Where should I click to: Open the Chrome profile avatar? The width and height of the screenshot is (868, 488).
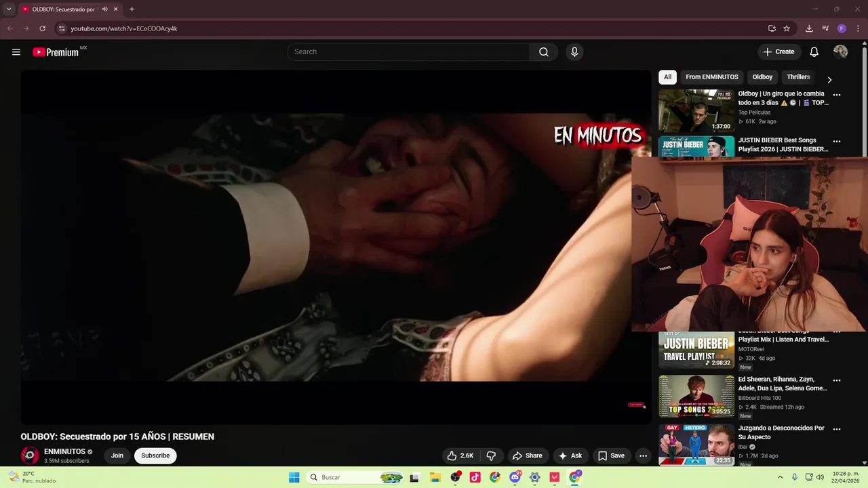842,28
